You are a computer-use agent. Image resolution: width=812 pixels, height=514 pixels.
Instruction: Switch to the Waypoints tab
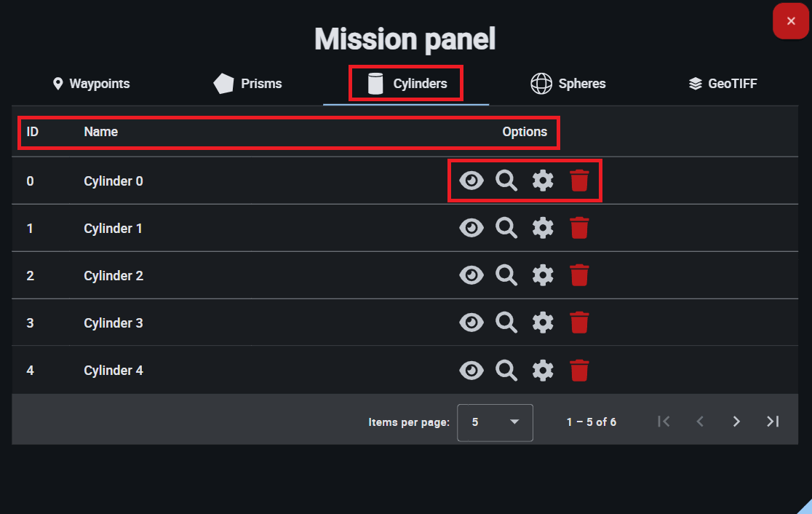tap(92, 84)
